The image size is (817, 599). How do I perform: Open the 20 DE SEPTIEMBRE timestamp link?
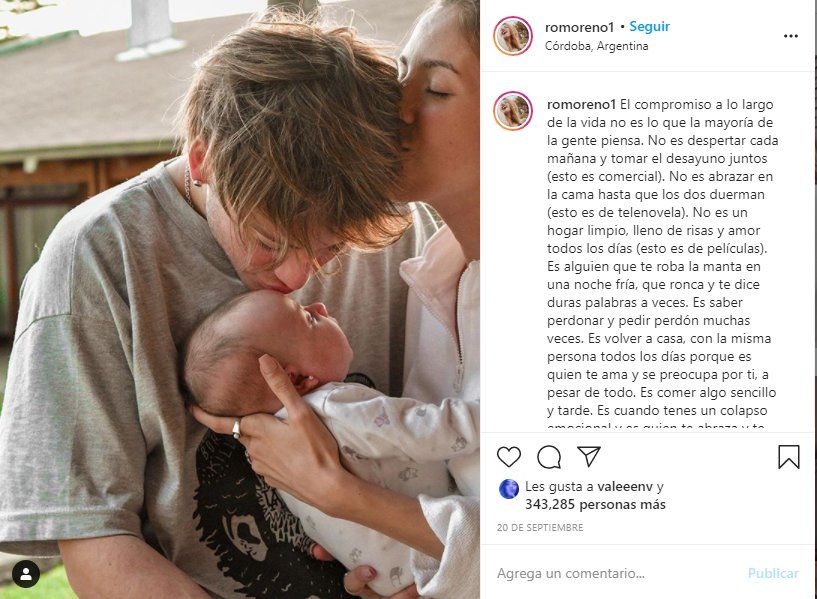pos(540,528)
